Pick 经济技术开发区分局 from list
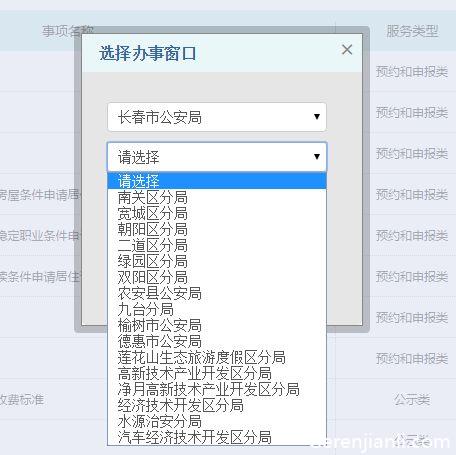Screen dimensions: 456x455 pos(217,405)
